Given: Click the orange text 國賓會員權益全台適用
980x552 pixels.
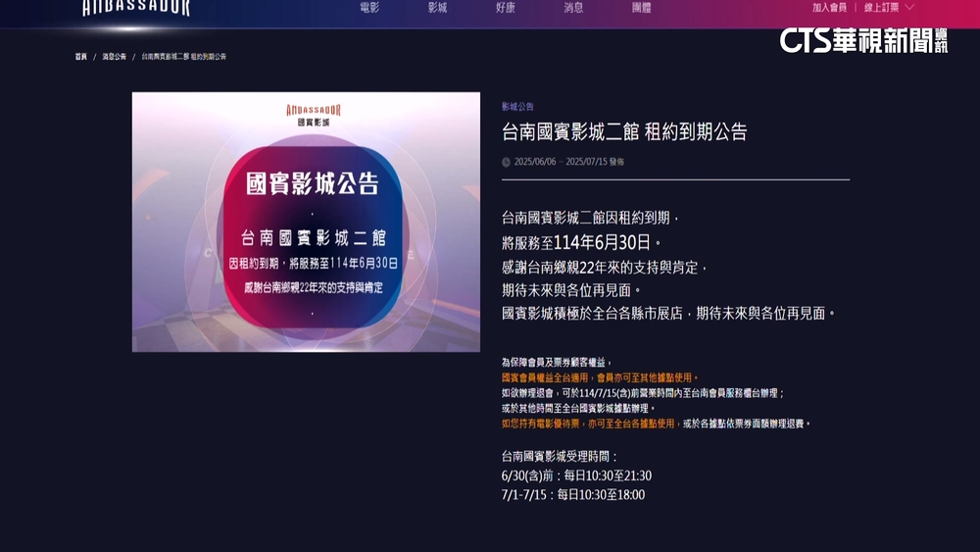Looking at the screenshot, I should pyautogui.click(x=545, y=377).
